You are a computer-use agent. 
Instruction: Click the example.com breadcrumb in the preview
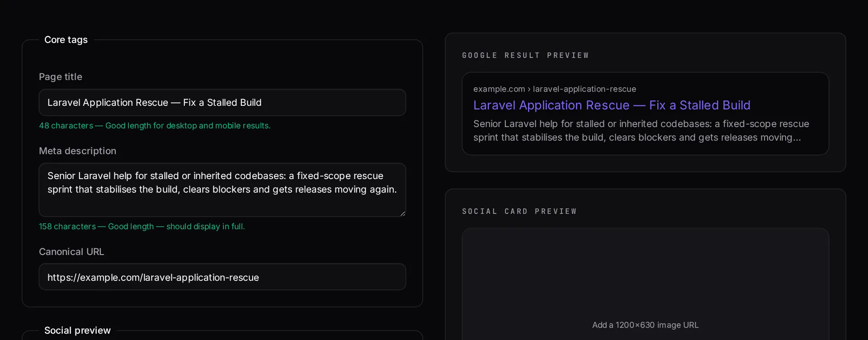[554, 89]
